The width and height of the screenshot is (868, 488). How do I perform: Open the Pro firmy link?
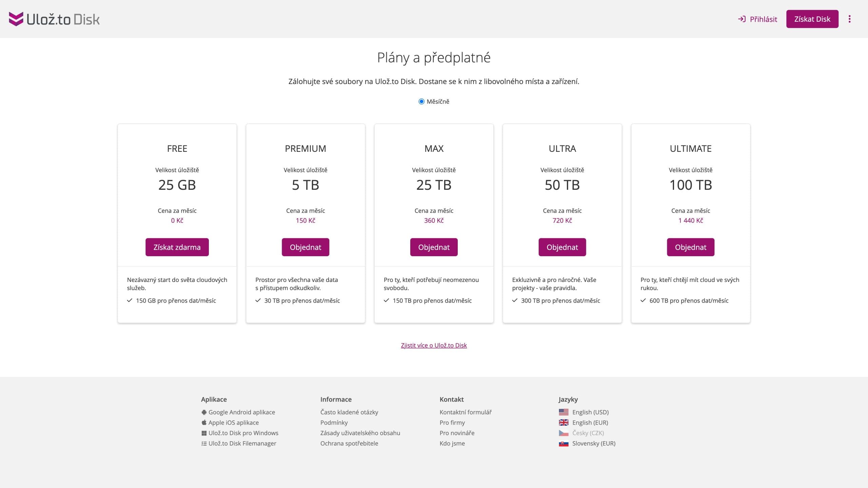coord(452,423)
